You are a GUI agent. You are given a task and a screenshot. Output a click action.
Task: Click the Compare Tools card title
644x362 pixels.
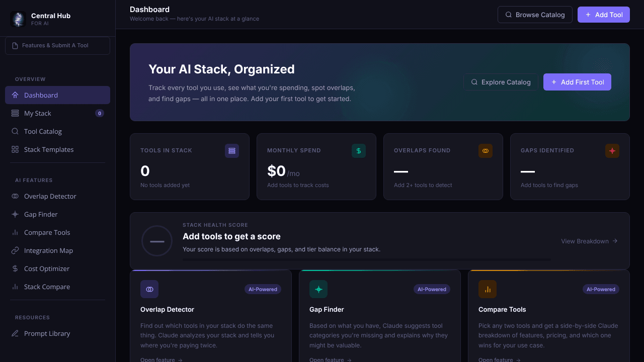[502, 309]
